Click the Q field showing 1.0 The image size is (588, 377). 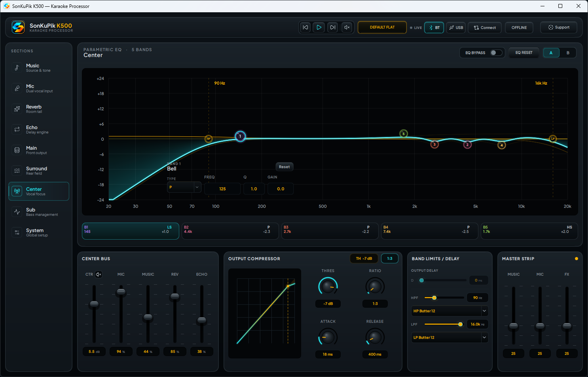254,189
